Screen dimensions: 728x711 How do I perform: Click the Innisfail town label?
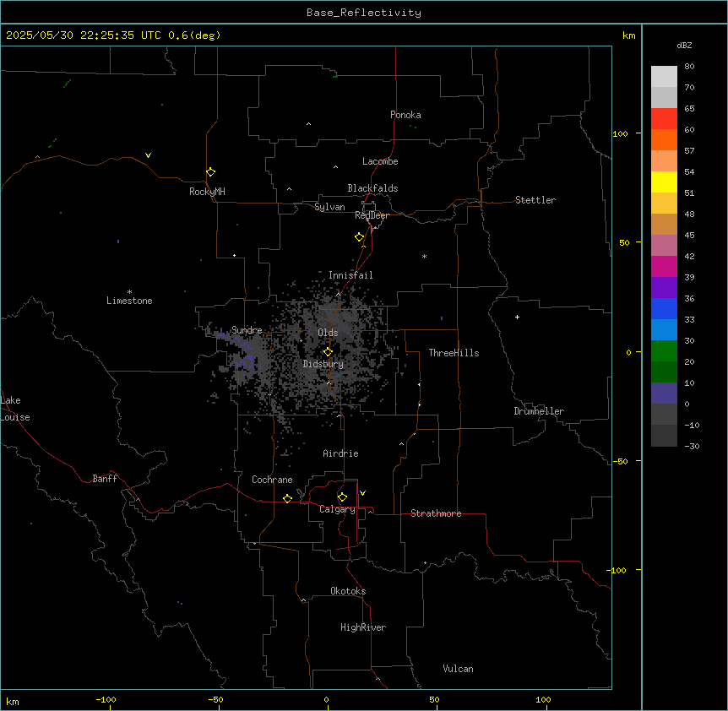pyautogui.click(x=350, y=275)
